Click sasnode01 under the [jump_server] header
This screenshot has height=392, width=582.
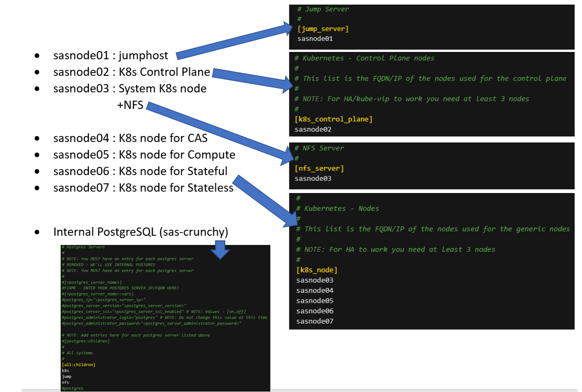coord(315,39)
